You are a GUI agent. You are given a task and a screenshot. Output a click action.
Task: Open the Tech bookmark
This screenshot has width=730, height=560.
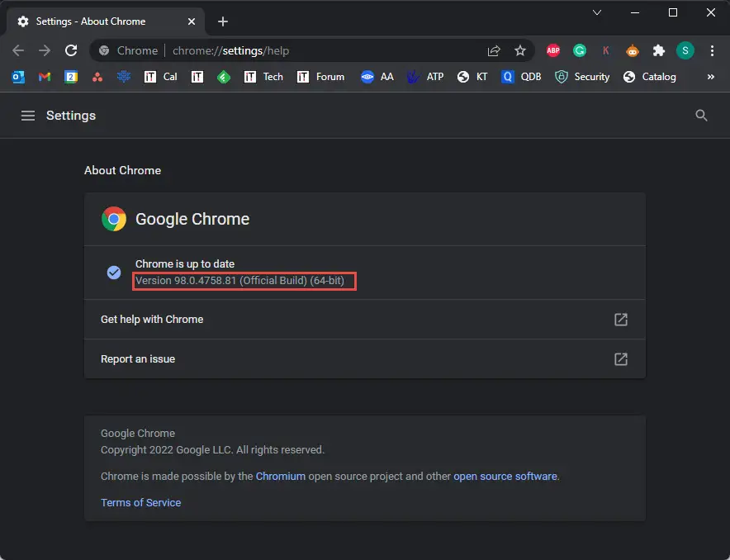click(263, 77)
